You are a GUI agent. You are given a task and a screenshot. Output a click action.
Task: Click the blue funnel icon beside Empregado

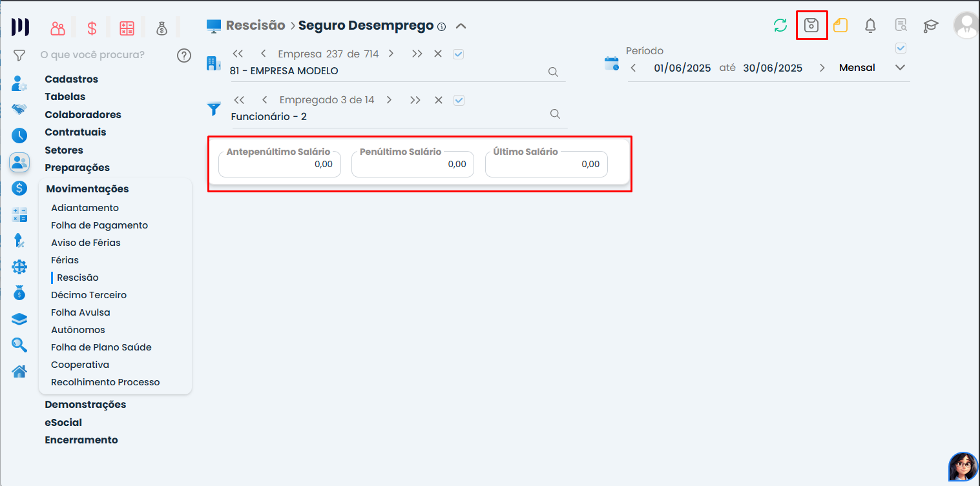click(x=214, y=108)
